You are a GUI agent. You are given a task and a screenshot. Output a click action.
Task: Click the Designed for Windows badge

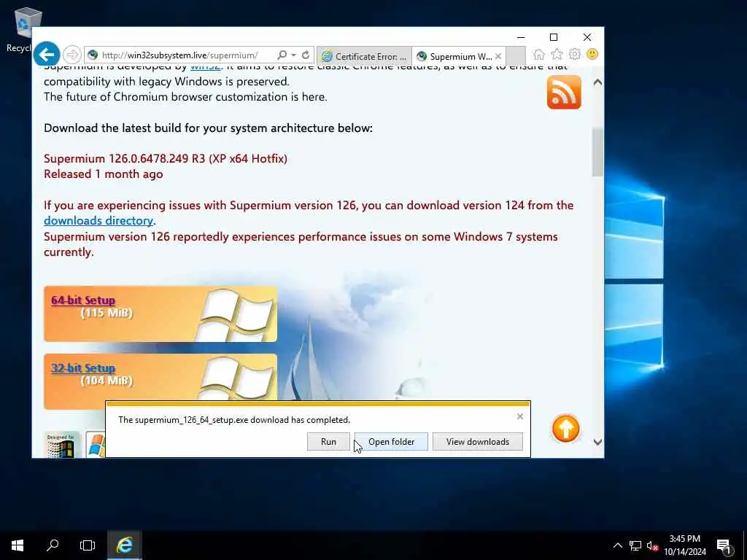[61, 445]
